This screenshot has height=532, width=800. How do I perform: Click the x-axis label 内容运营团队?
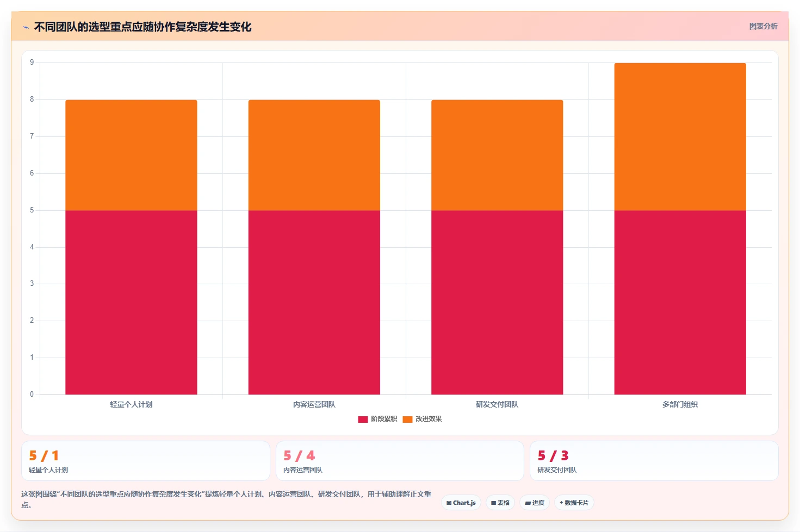tap(314, 404)
